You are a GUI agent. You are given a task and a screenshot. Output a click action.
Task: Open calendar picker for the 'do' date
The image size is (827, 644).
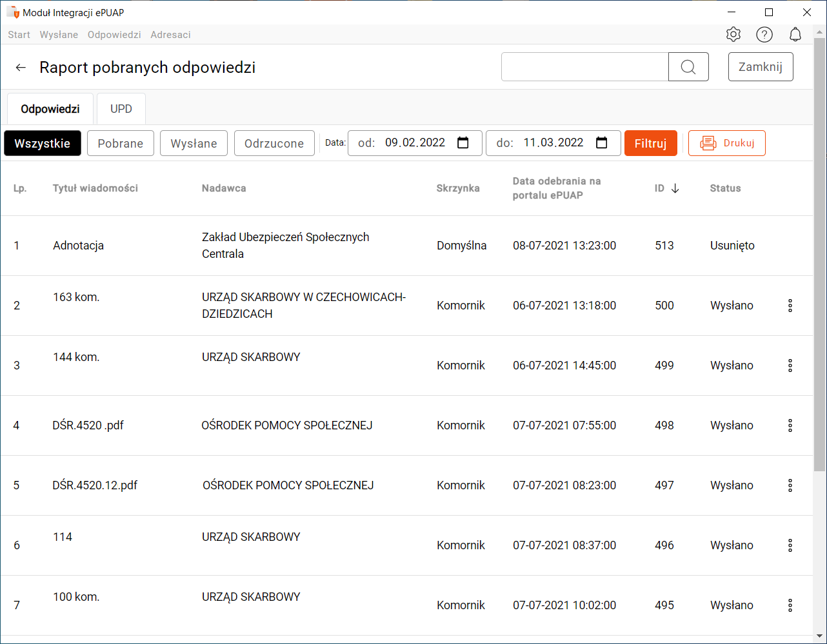[601, 143]
